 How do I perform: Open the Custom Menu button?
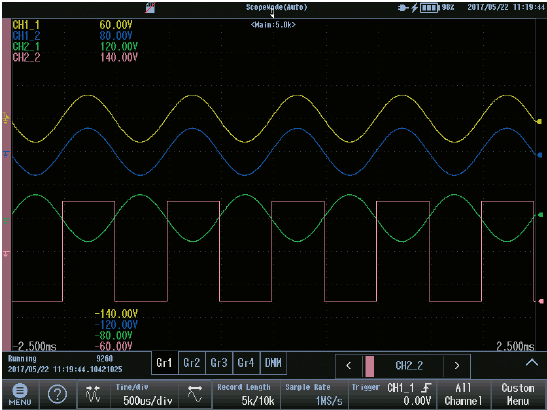point(518,394)
